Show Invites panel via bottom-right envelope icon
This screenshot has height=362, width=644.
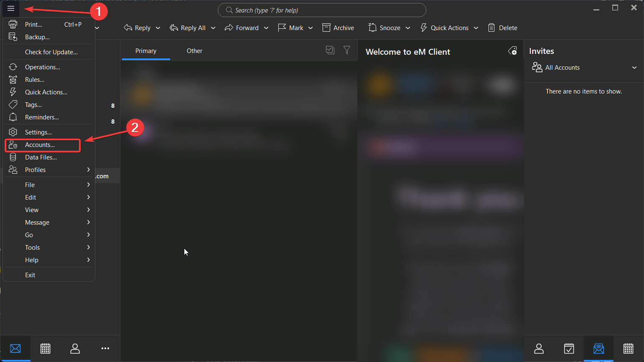pos(598,348)
